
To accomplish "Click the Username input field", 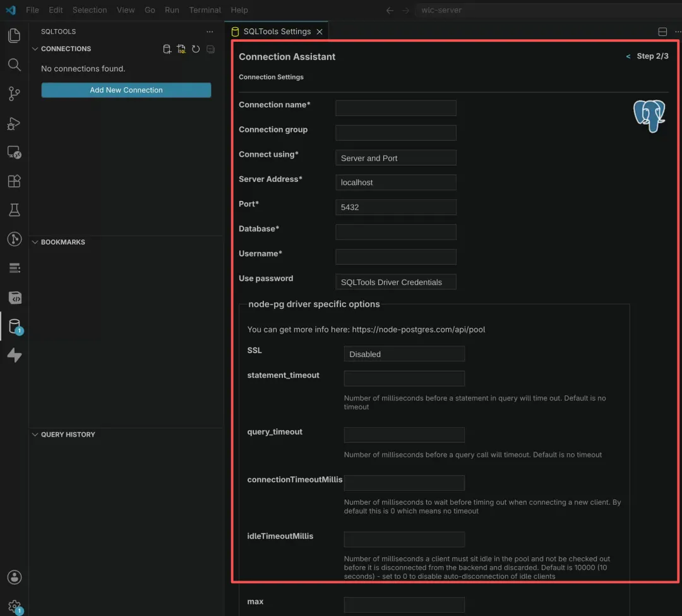I will click(395, 257).
